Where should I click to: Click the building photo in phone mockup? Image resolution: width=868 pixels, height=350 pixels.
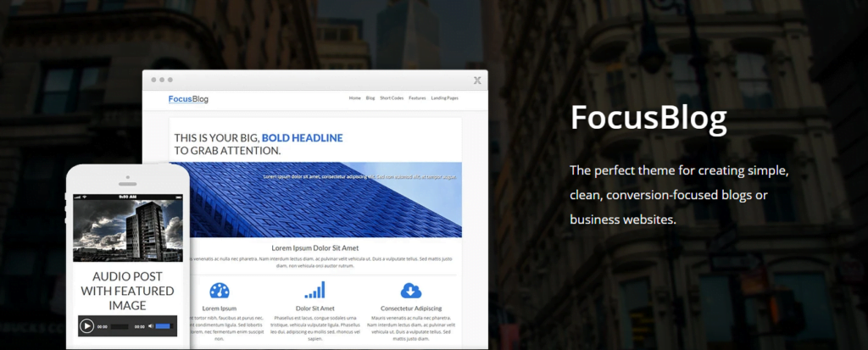(x=128, y=231)
